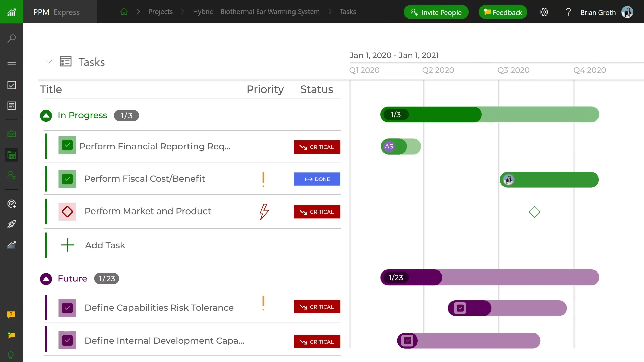Click the hamburger menu icon in sidebar
The image size is (644, 362).
(12, 63)
